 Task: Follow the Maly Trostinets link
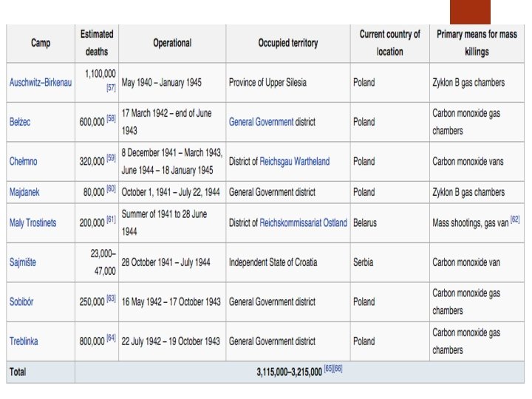point(33,222)
